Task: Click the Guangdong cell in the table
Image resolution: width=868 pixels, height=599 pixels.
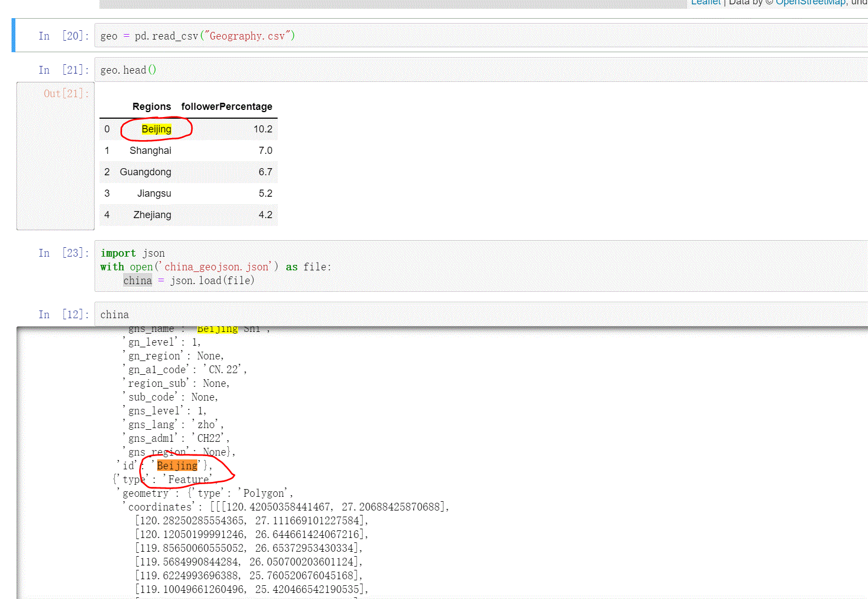Action: pyautogui.click(x=145, y=172)
